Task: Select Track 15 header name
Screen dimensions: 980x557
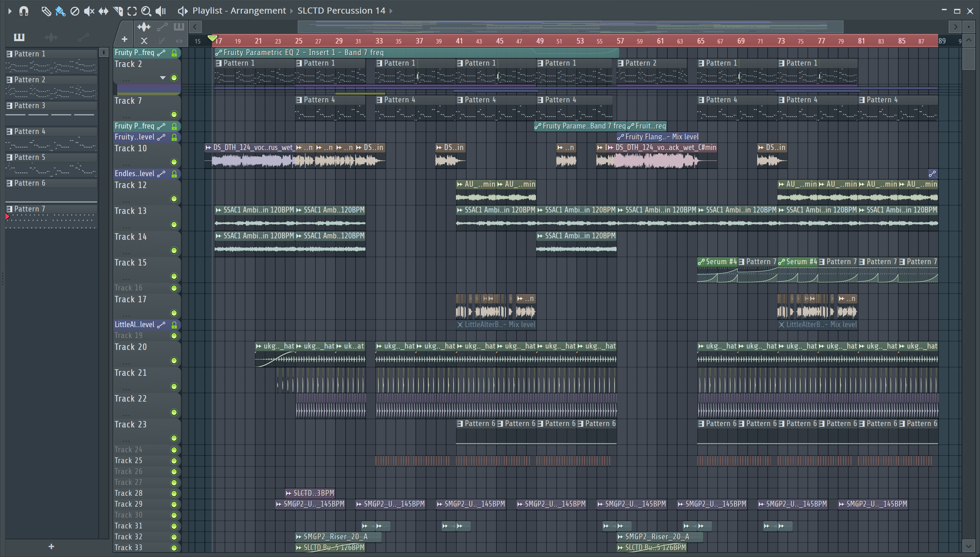Action: coord(131,263)
